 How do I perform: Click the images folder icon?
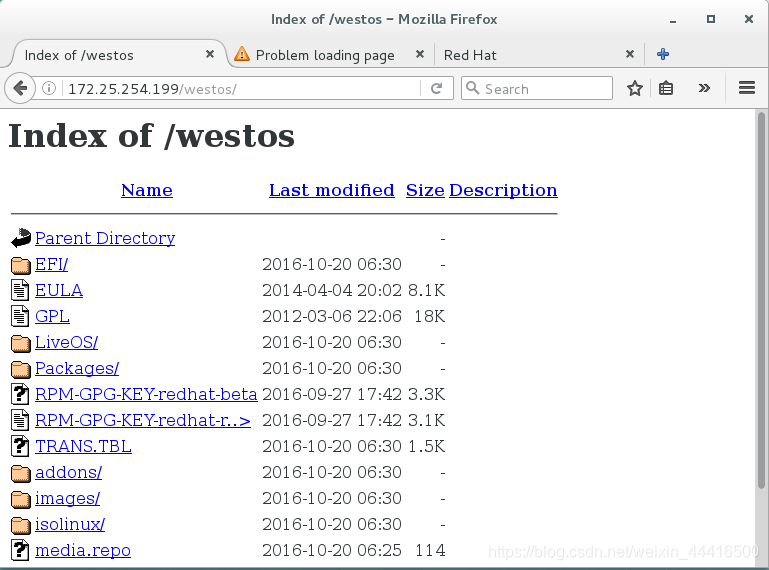21,499
